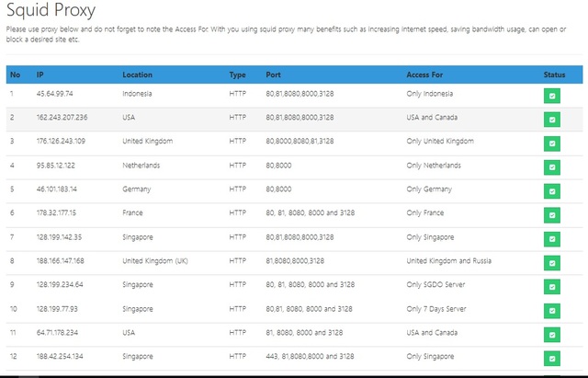588x378 pixels.
Task: Click port list 80,8000,8080,81,3128
Action: tap(300, 141)
